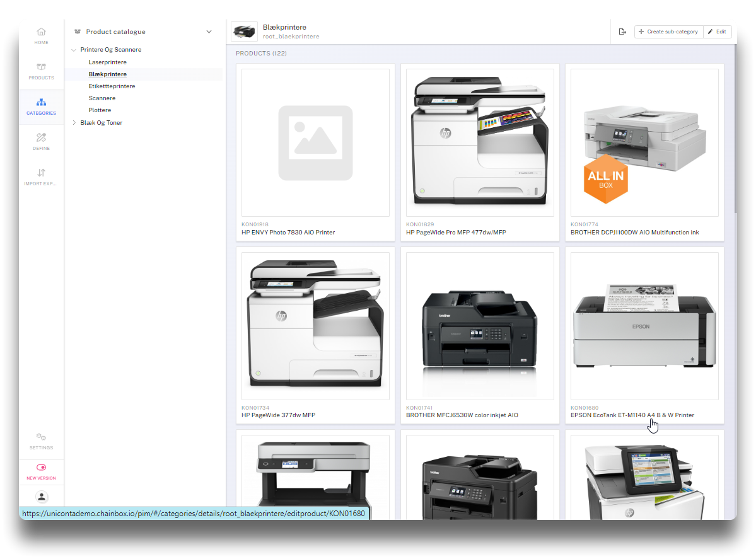Click the Blækprintere category header thumbnail
756x559 pixels.
click(x=244, y=32)
